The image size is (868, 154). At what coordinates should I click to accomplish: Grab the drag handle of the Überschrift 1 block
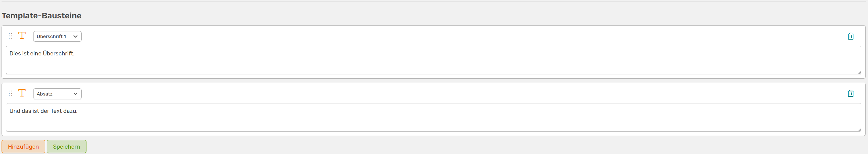10,36
